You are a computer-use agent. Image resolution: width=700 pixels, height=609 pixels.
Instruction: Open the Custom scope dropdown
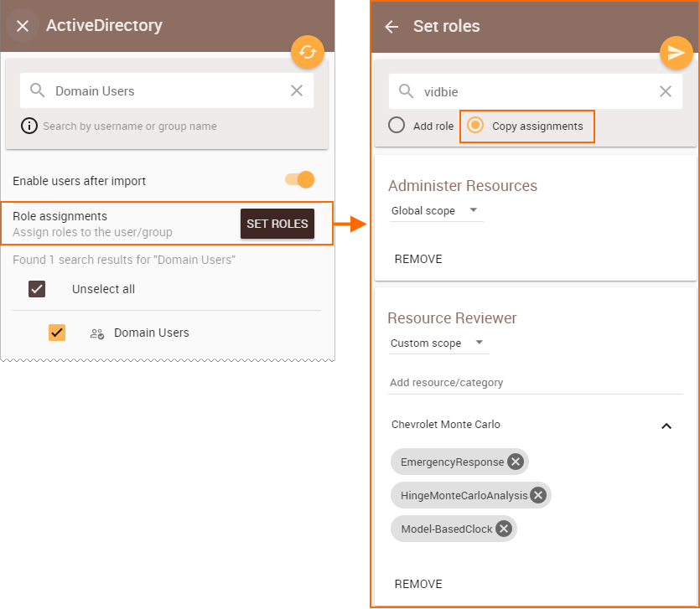[438, 343]
